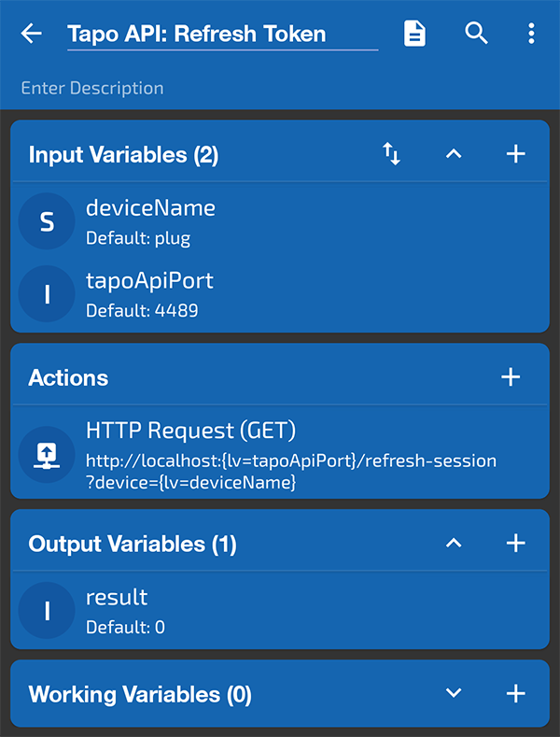
Task: Add a new input variable
Action: click(x=515, y=154)
